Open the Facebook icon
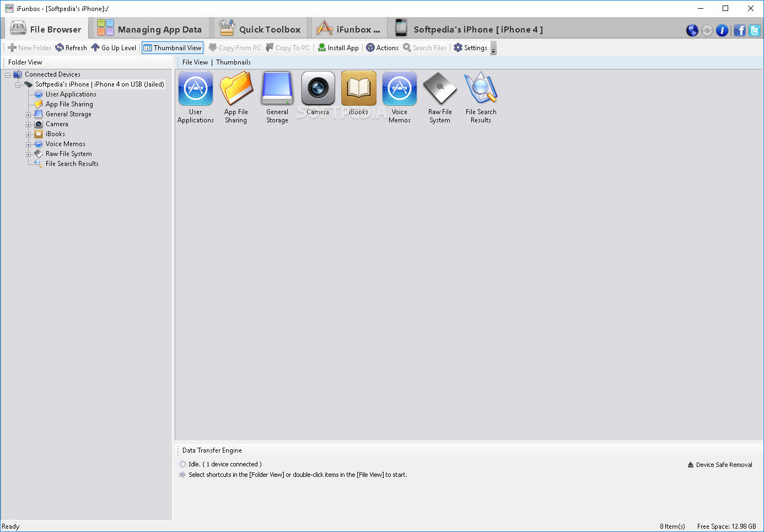The image size is (764, 532). [x=740, y=30]
